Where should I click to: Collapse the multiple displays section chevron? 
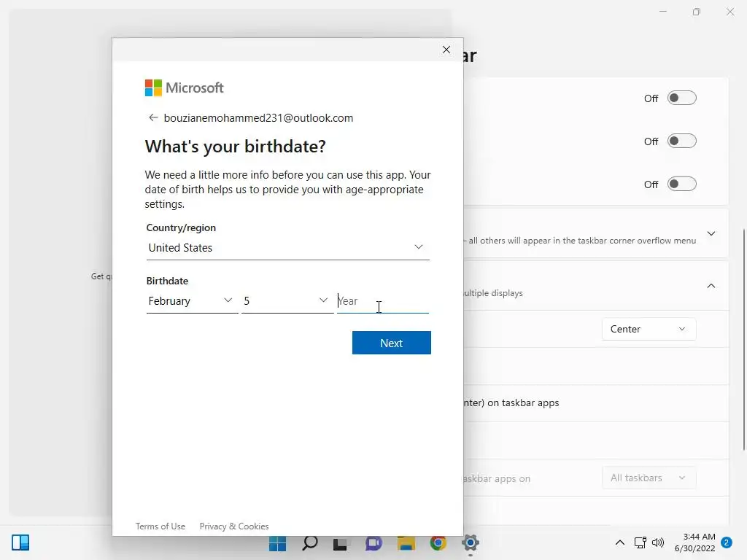tap(711, 286)
